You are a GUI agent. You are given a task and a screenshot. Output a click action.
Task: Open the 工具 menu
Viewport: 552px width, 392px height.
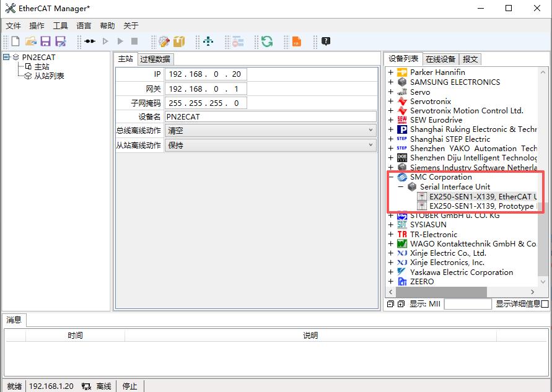pos(60,25)
